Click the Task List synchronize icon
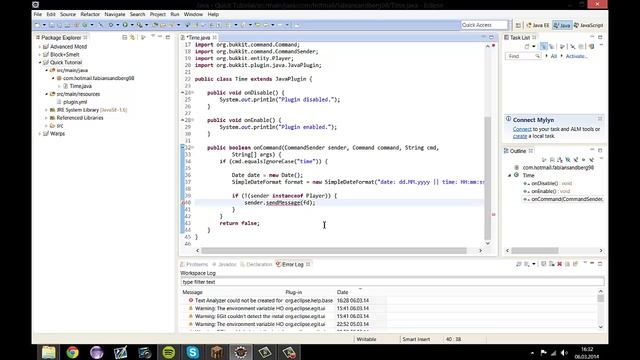The height and width of the screenshot is (360, 640). pyautogui.click(x=591, y=47)
